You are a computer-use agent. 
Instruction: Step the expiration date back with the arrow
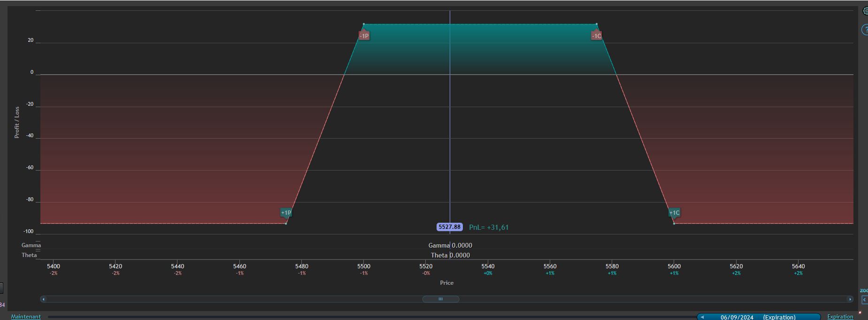[702, 317]
